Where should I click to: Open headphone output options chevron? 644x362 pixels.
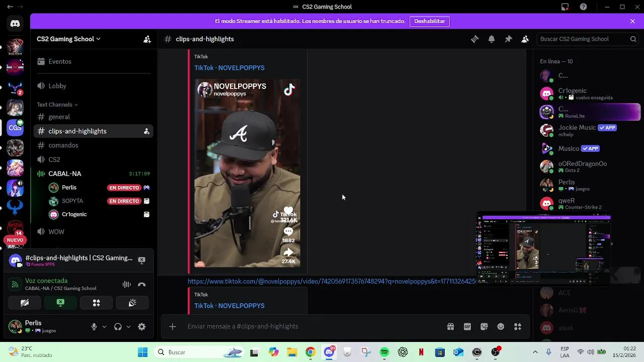[128, 327]
